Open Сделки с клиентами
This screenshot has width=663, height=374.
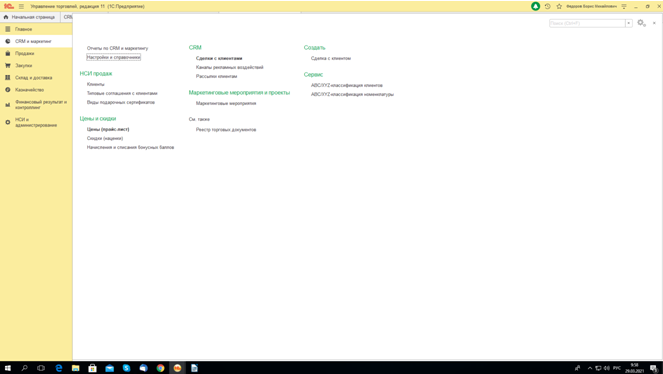point(219,58)
